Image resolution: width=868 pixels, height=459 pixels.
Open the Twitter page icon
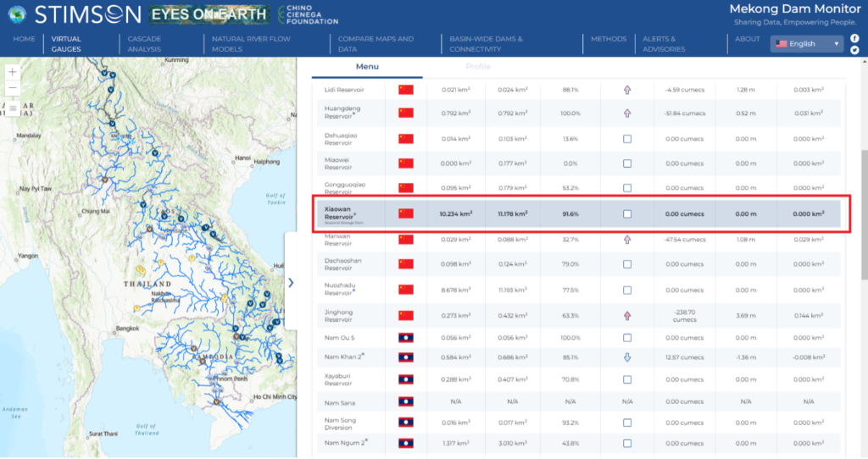click(x=854, y=51)
